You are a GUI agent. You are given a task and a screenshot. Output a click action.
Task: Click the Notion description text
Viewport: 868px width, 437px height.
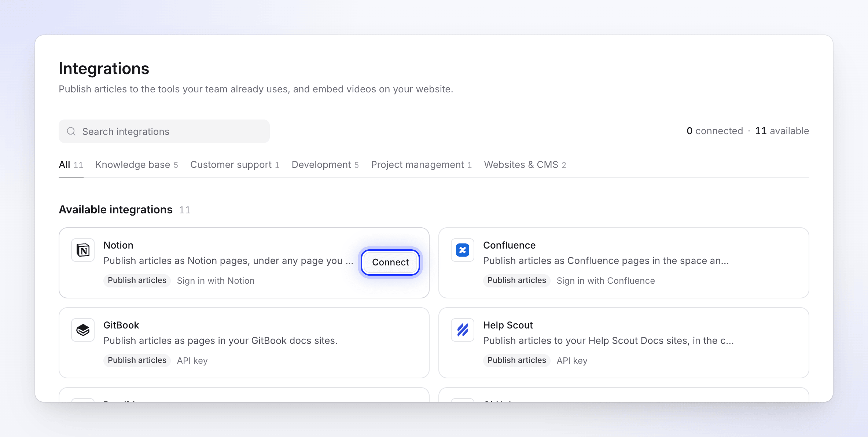[x=228, y=261]
